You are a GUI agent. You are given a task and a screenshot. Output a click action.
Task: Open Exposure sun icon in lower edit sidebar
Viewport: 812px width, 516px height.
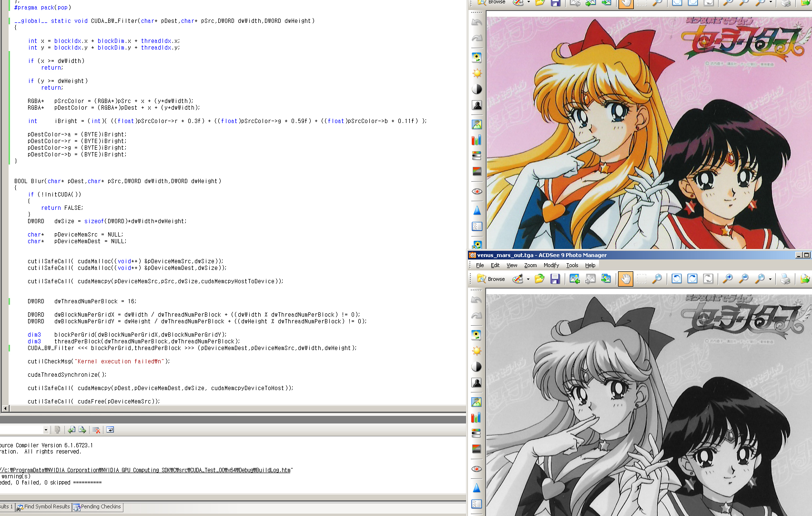coord(477,351)
